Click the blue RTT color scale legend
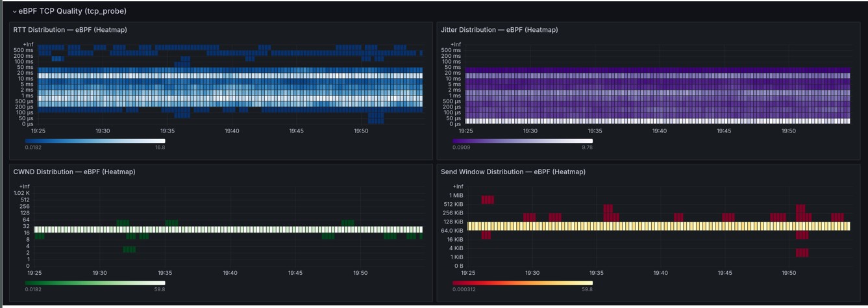 95,141
